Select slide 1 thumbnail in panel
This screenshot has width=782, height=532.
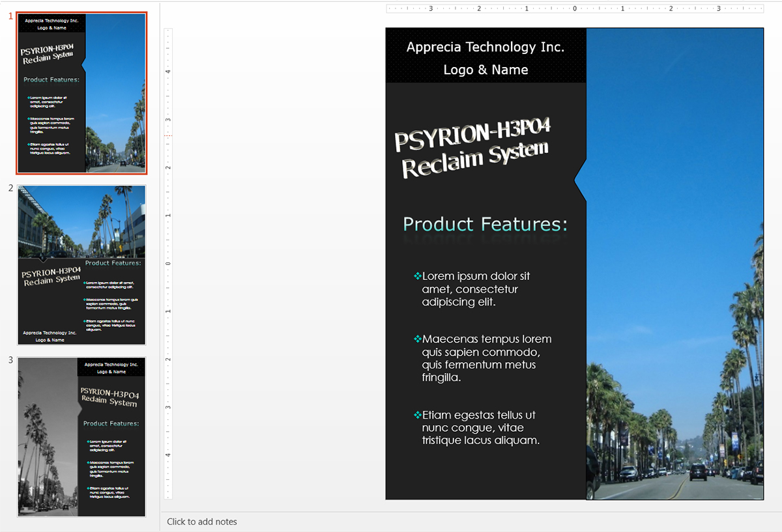(82, 93)
